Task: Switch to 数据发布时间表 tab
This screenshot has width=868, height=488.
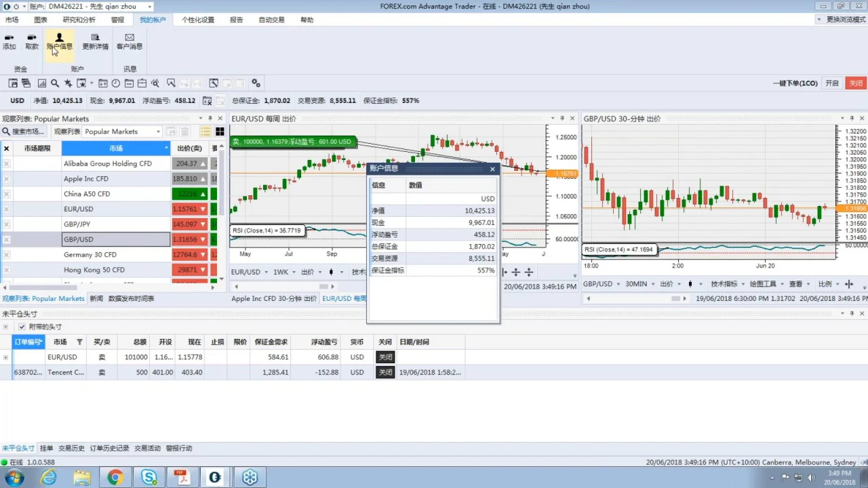Action: click(131, 298)
